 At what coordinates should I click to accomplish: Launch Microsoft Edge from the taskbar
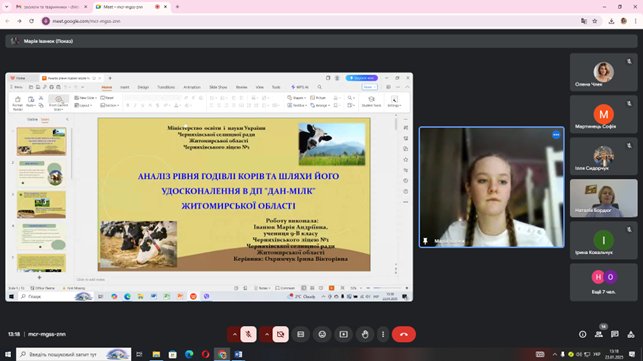(x=189, y=354)
